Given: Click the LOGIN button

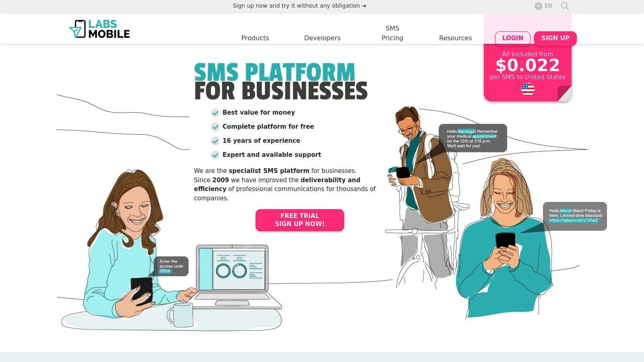Looking at the screenshot, I should 513,38.
